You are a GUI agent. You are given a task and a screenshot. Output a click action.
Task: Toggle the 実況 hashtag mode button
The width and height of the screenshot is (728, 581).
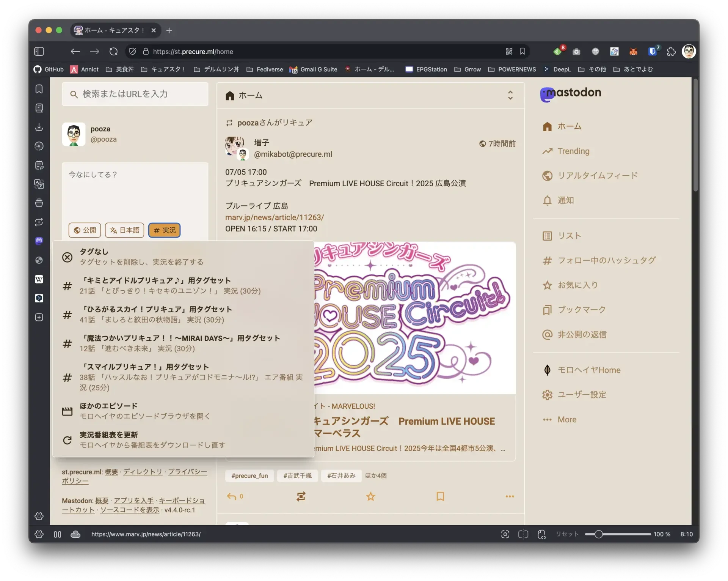click(x=165, y=230)
